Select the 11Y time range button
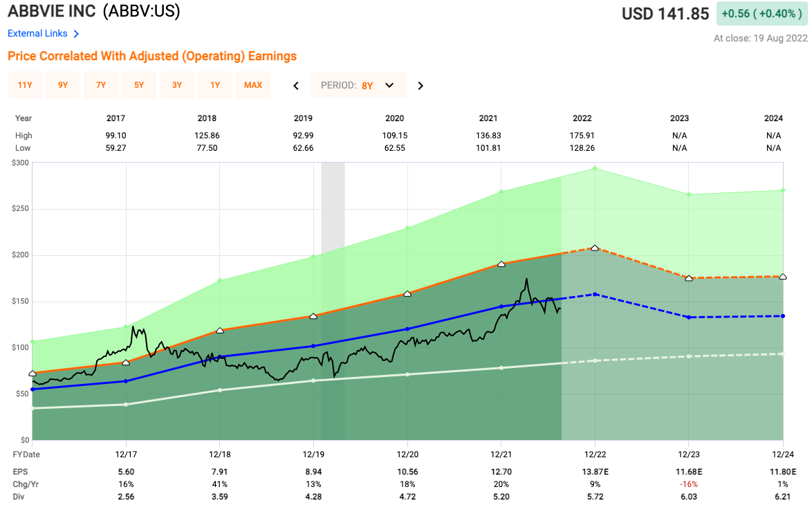This screenshot has height=505, width=812. pyautogui.click(x=25, y=85)
